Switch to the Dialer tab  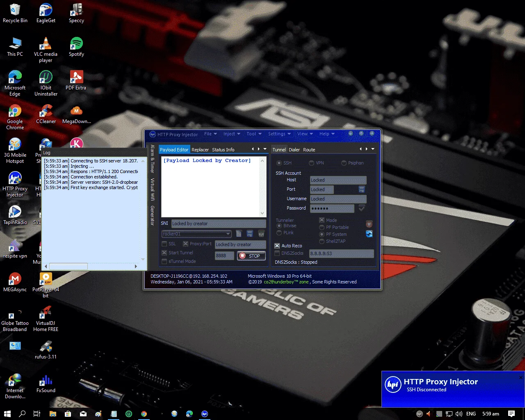[x=294, y=150]
